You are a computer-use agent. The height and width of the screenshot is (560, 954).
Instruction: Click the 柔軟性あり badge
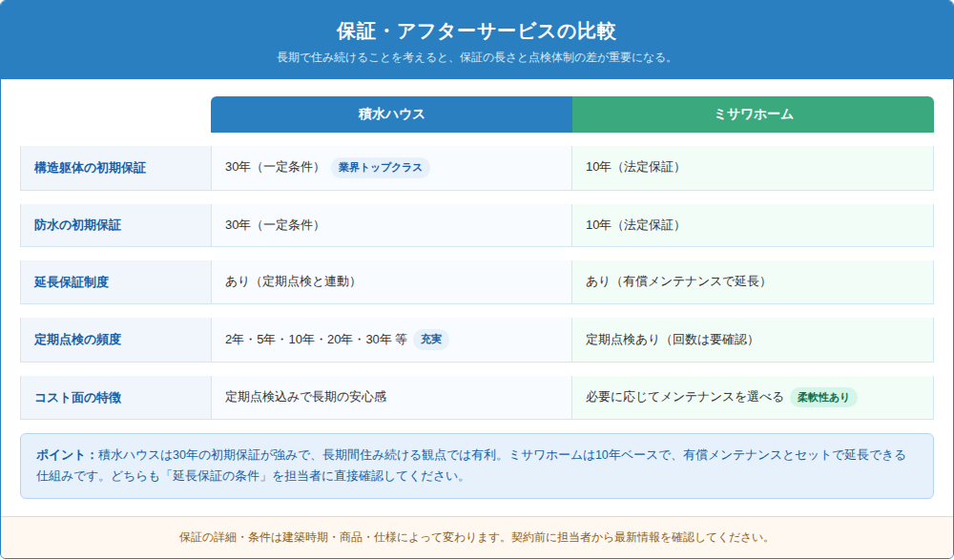(823, 397)
